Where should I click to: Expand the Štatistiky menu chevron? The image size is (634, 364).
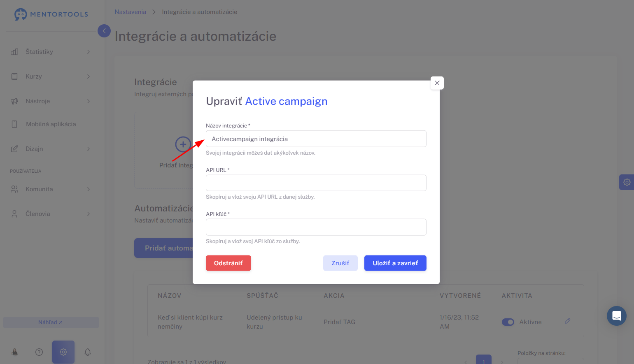point(89,52)
